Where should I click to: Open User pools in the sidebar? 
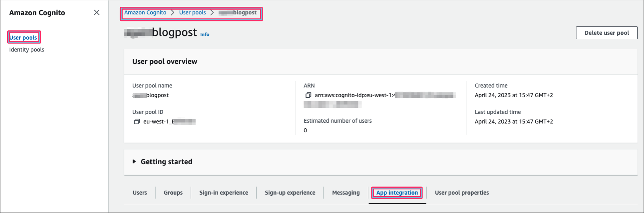point(23,38)
